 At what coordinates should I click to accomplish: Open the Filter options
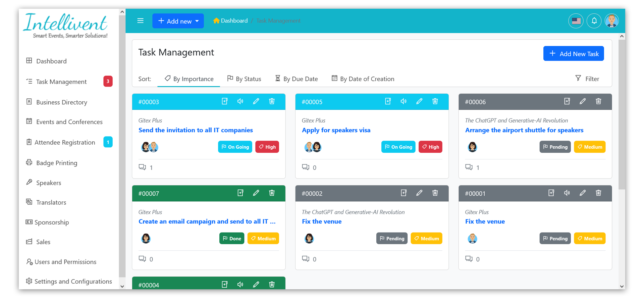pyautogui.click(x=587, y=79)
